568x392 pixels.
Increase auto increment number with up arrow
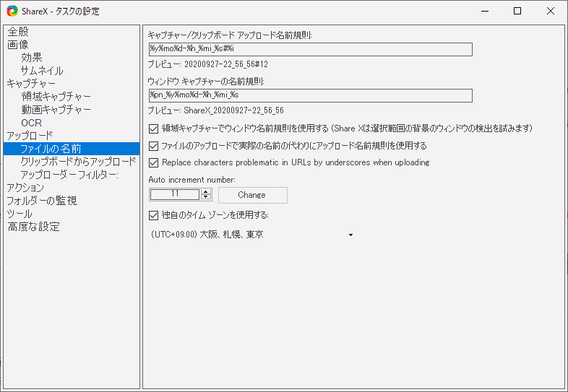coord(206,192)
